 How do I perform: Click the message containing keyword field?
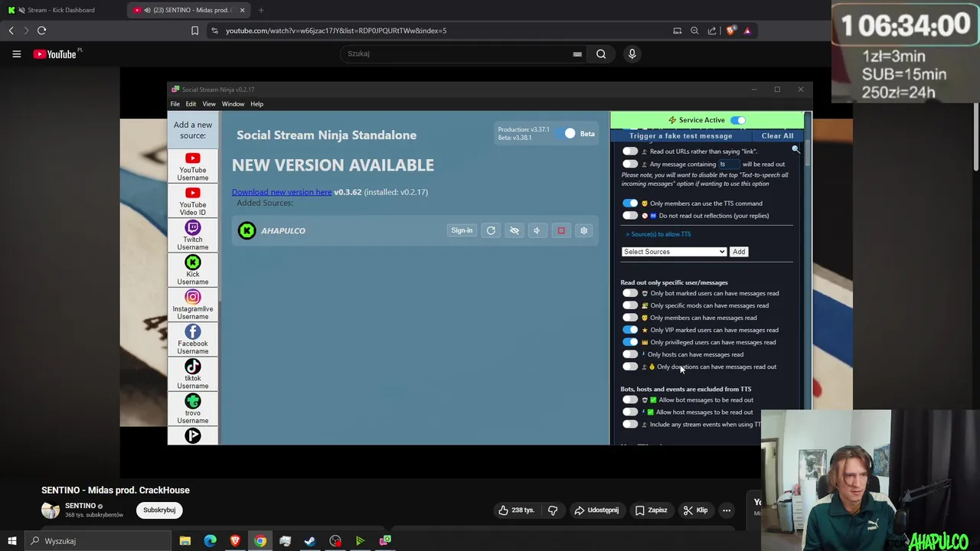(x=729, y=164)
